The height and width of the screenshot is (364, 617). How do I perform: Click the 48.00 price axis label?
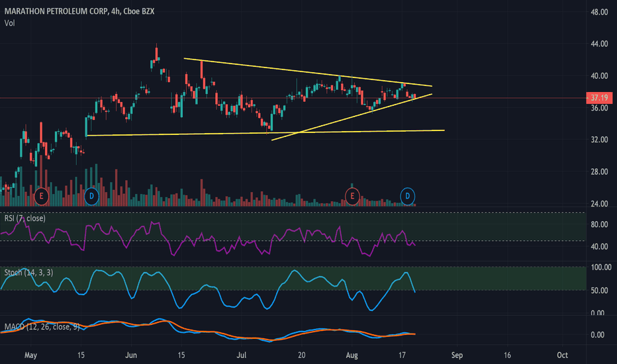(x=599, y=12)
